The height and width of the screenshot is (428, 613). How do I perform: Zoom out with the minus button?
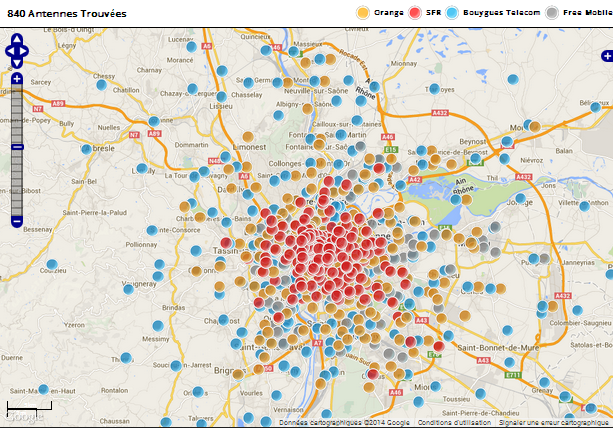(17, 222)
